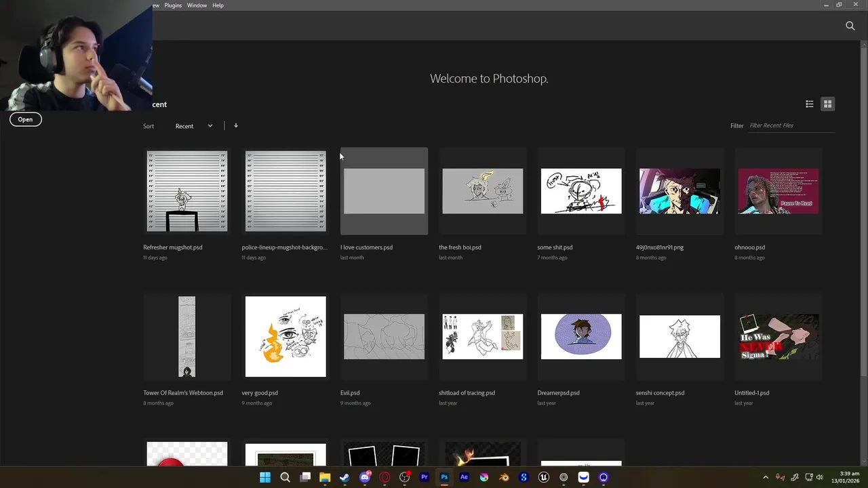Open I love customers.psd thumbnail
Screen dimensions: 868x488
click(x=384, y=191)
